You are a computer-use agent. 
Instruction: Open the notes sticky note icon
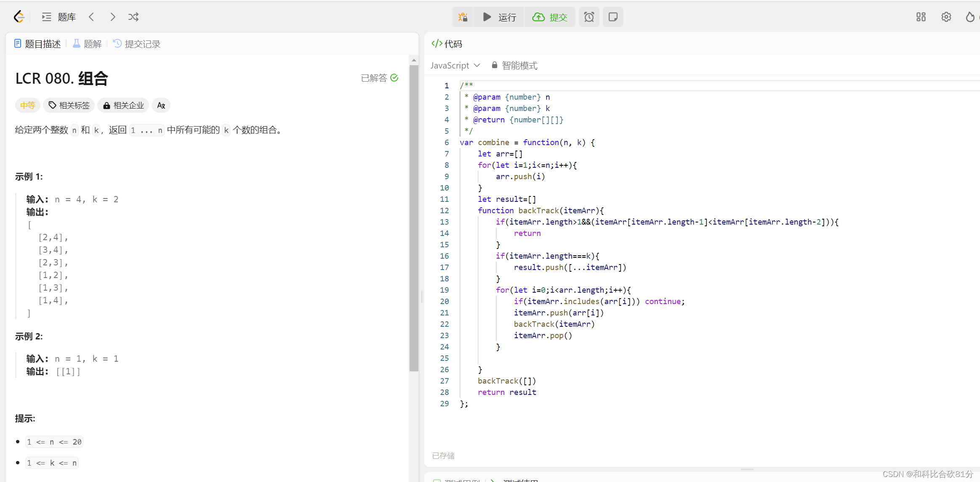[x=613, y=17]
